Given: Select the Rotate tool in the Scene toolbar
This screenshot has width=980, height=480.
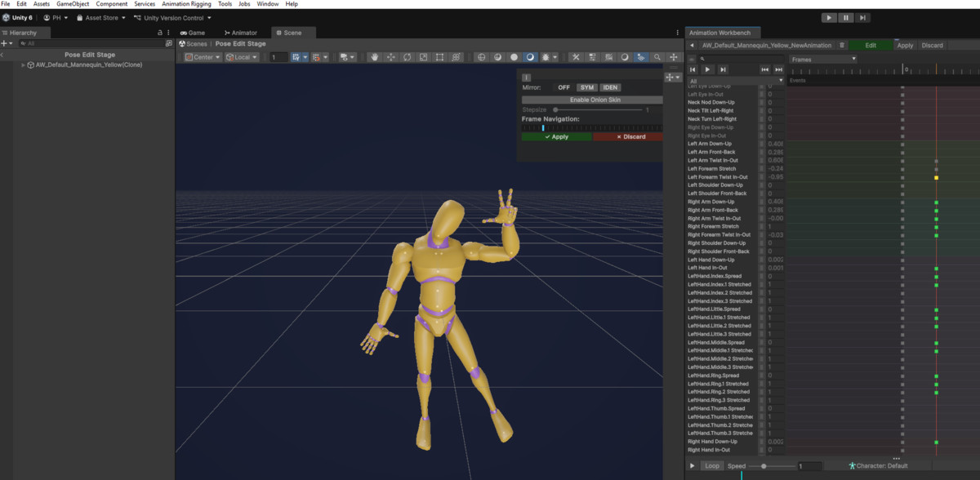Looking at the screenshot, I should point(406,56).
